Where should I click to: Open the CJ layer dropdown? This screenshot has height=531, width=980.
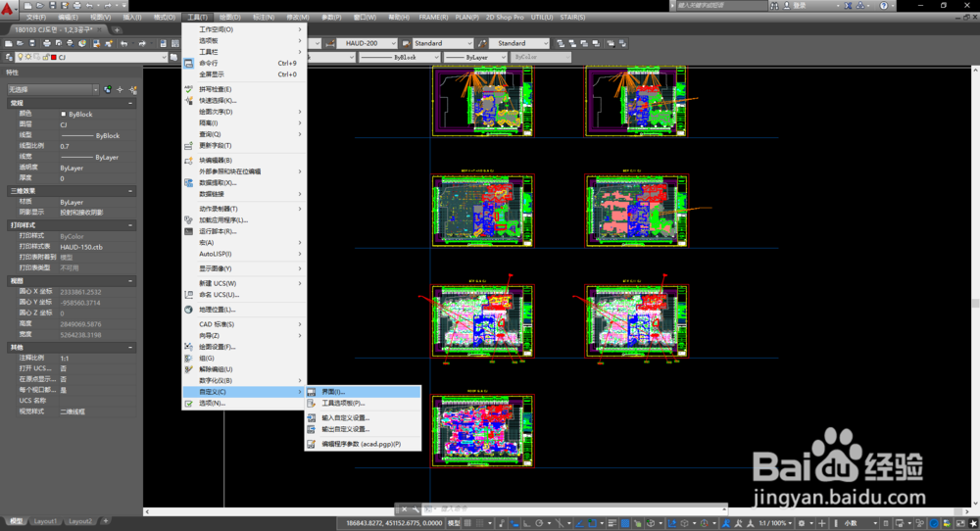point(92,57)
